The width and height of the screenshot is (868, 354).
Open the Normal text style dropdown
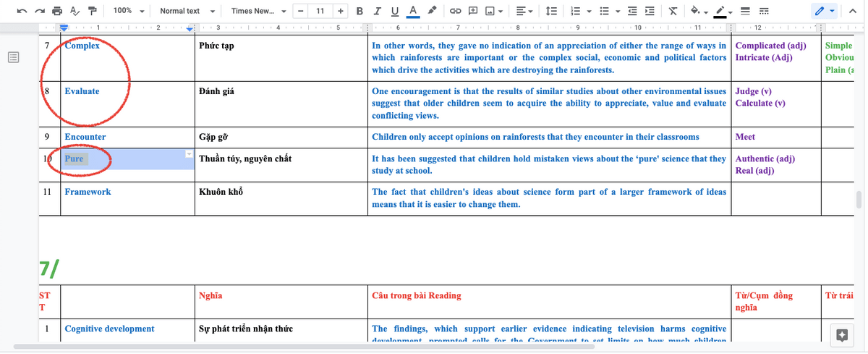[x=187, y=12]
